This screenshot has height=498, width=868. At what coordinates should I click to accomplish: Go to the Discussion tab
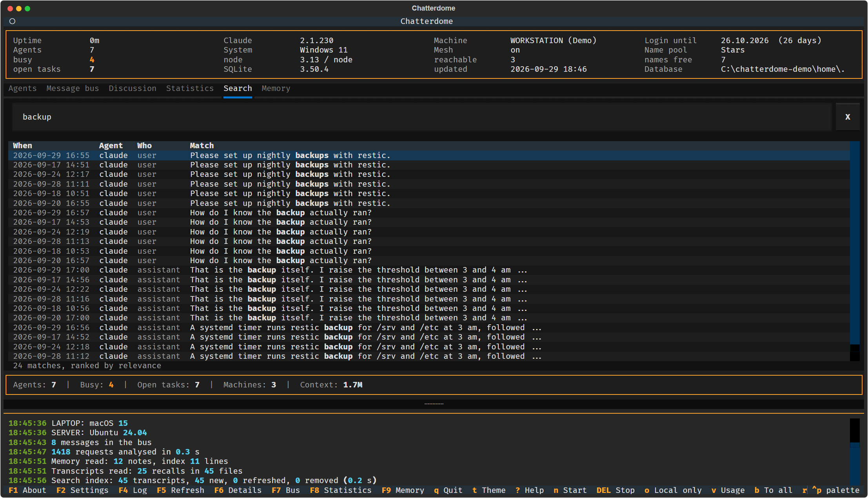click(x=133, y=89)
